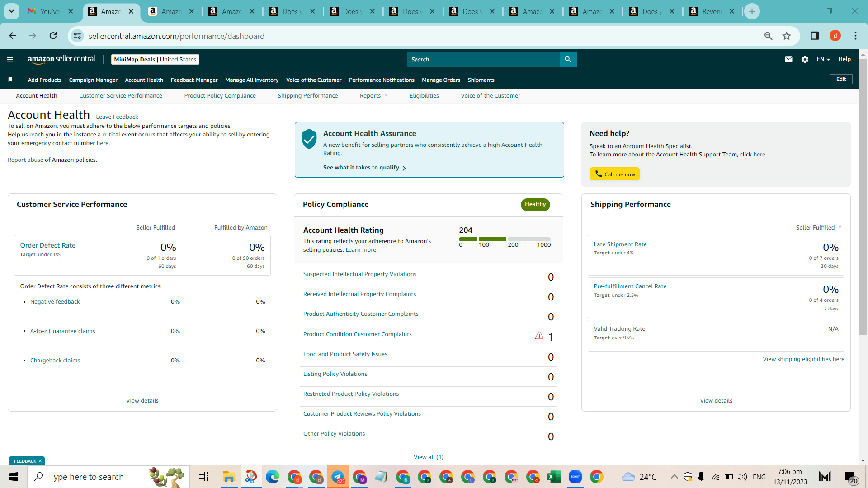Image resolution: width=868 pixels, height=488 pixels.
Task: Click the warning icon beside Product Condition Customer Complaints
Action: pyautogui.click(x=539, y=335)
